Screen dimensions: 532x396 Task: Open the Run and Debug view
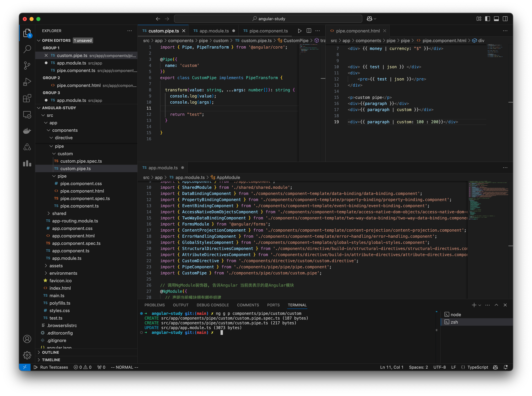pos(27,82)
